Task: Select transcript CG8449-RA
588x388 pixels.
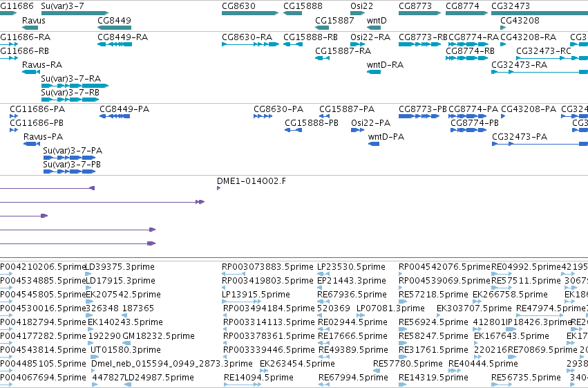Action: click(x=115, y=44)
